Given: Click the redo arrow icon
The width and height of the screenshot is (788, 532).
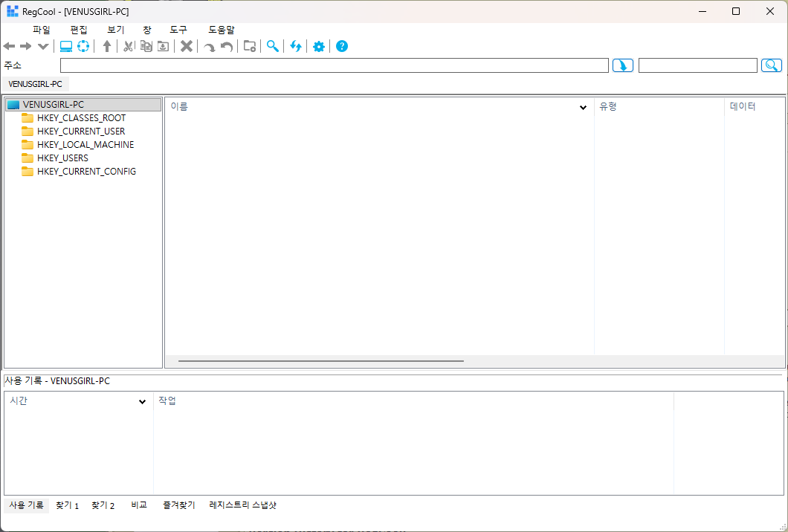Looking at the screenshot, I should tap(209, 48).
